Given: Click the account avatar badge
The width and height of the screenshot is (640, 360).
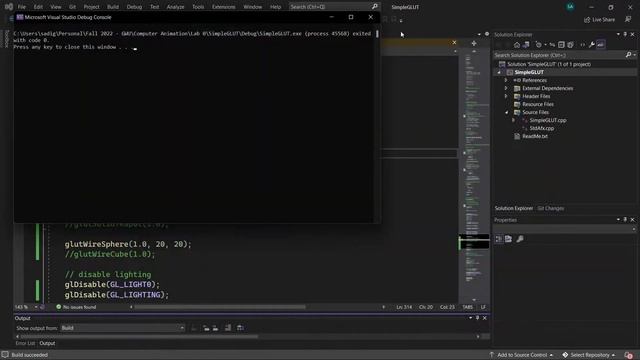Looking at the screenshot, I should pyautogui.click(x=570, y=7).
